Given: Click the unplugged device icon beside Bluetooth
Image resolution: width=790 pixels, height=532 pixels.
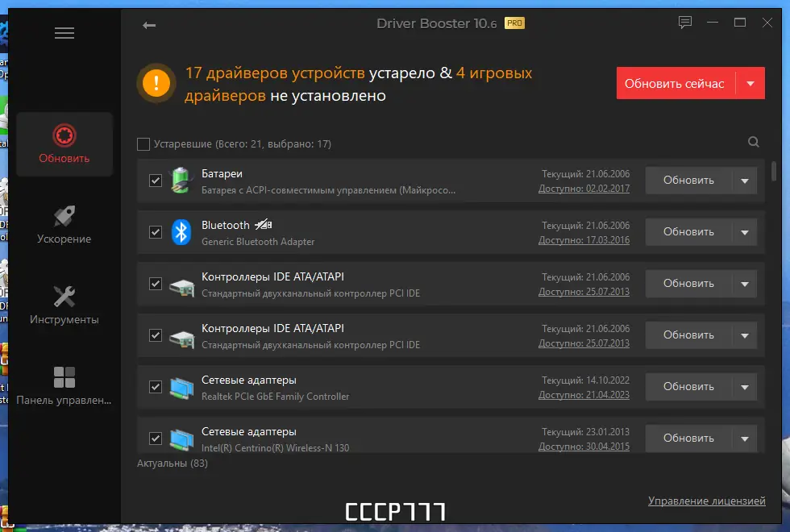Looking at the screenshot, I should 263,225.
